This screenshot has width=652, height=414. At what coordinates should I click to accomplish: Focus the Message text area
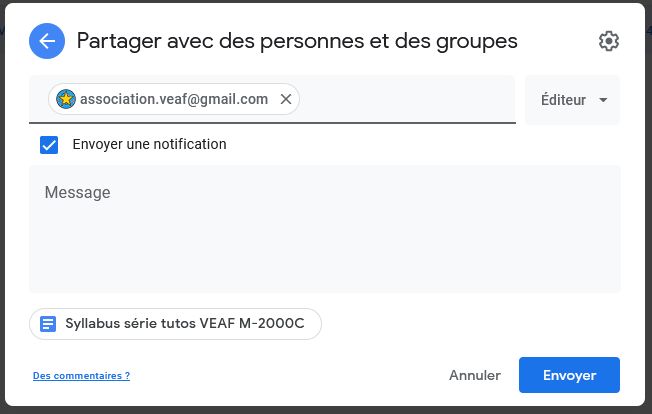point(324,240)
